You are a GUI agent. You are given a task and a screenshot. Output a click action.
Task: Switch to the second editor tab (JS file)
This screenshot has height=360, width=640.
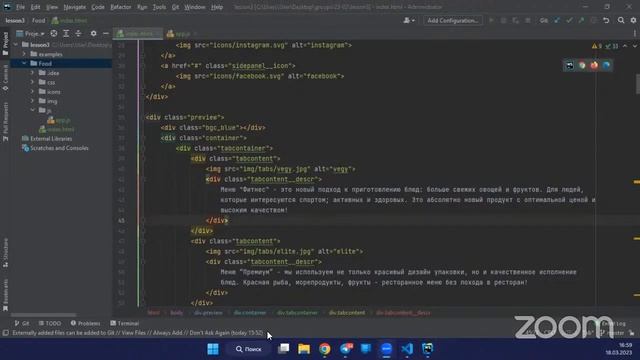[x=182, y=34]
